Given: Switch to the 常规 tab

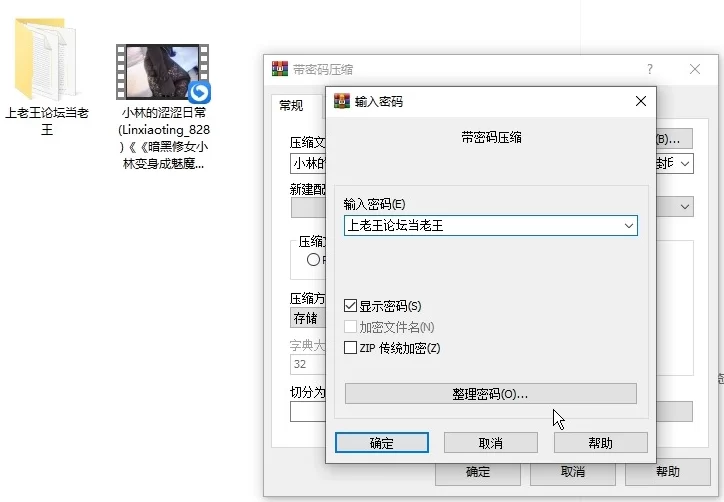Looking at the screenshot, I should pos(291,105).
